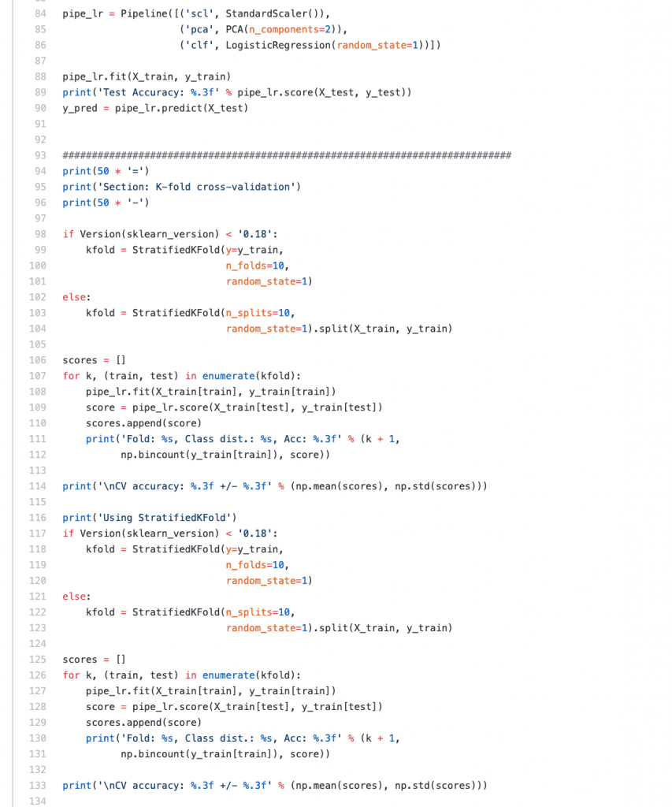Screen dimensions: 672x807
Task: Click 'pipe_lr.fit(X_train, y_train)' on line 88
Action: pyautogui.click(x=147, y=76)
